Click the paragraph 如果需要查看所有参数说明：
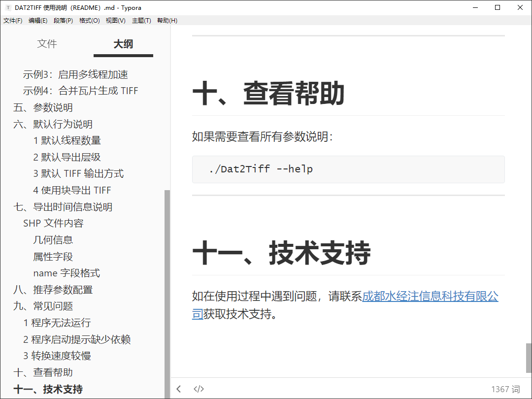Image resolution: width=532 pixels, height=399 pixels. (263, 136)
